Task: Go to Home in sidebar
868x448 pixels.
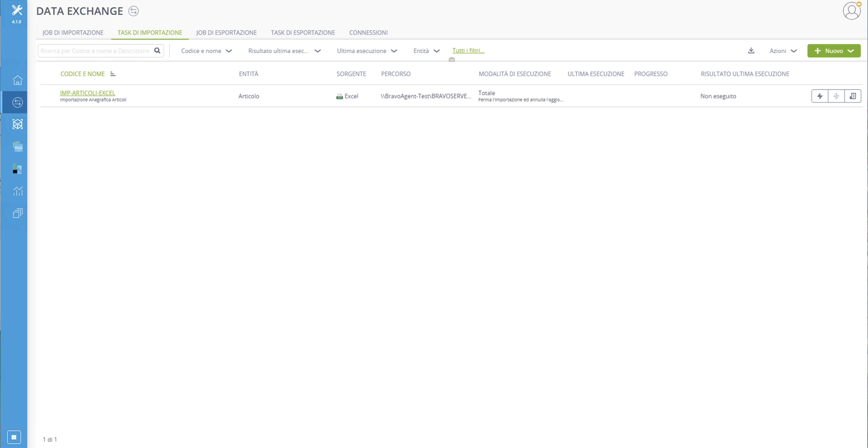Action: click(x=18, y=80)
